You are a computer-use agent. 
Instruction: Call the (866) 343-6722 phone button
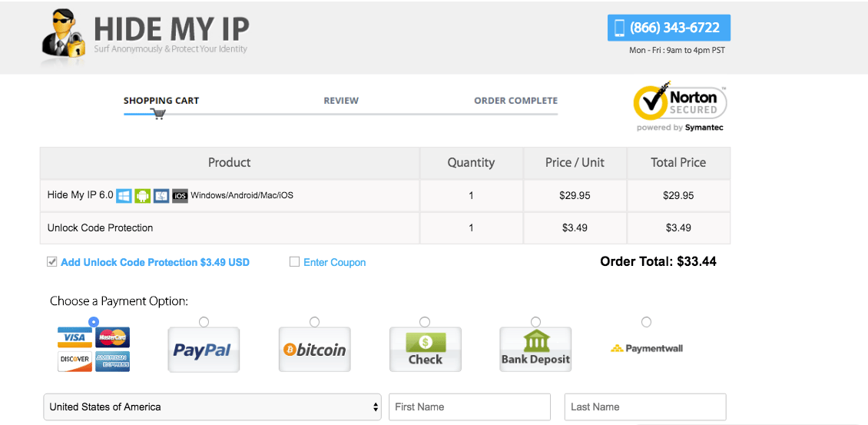pyautogui.click(x=668, y=28)
